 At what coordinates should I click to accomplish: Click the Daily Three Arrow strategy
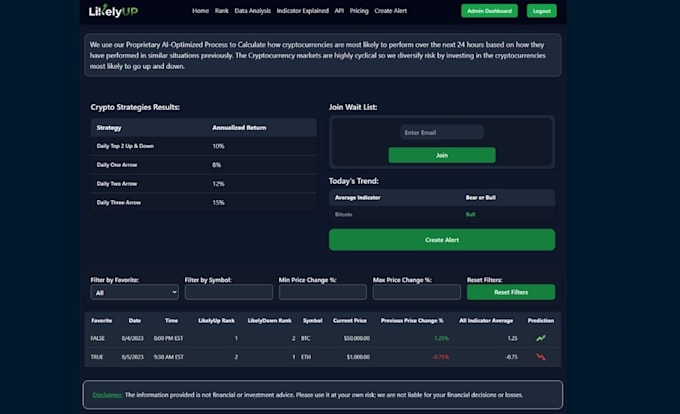119,202
